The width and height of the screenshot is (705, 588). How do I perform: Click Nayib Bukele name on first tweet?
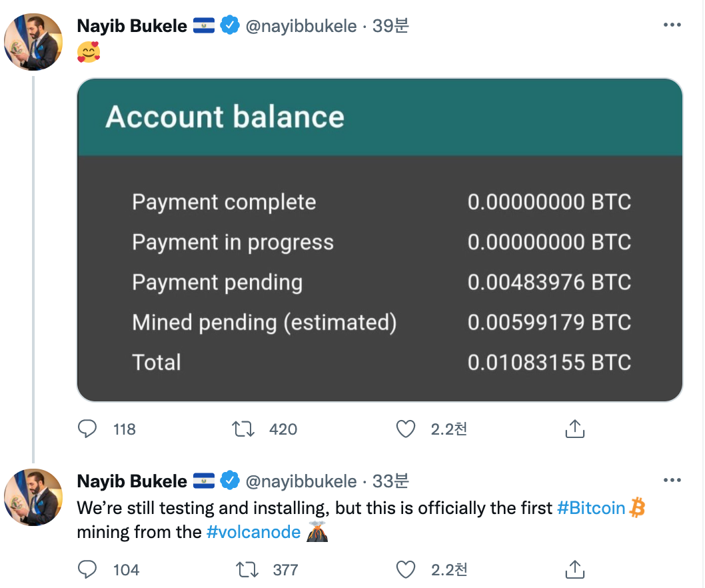(132, 26)
